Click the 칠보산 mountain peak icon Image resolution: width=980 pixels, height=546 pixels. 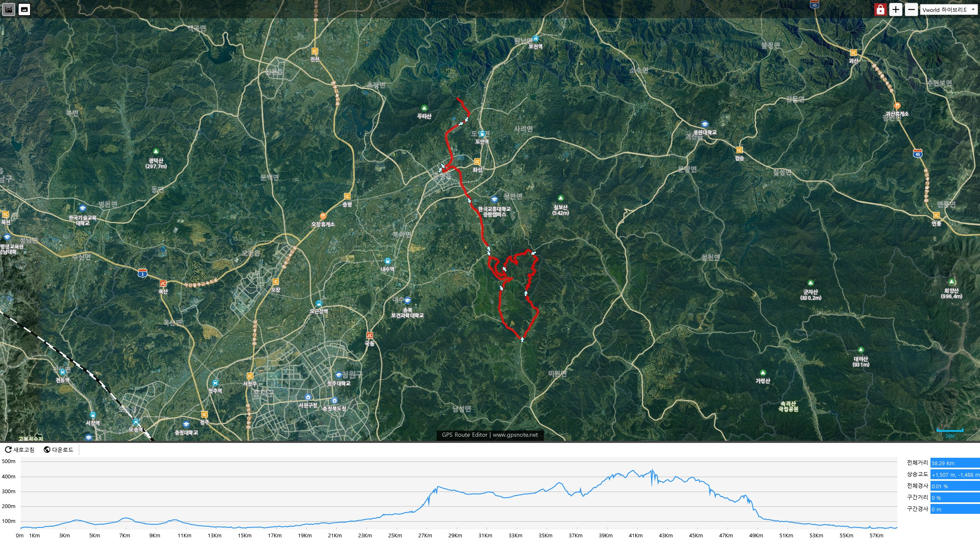[x=560, y=198]
